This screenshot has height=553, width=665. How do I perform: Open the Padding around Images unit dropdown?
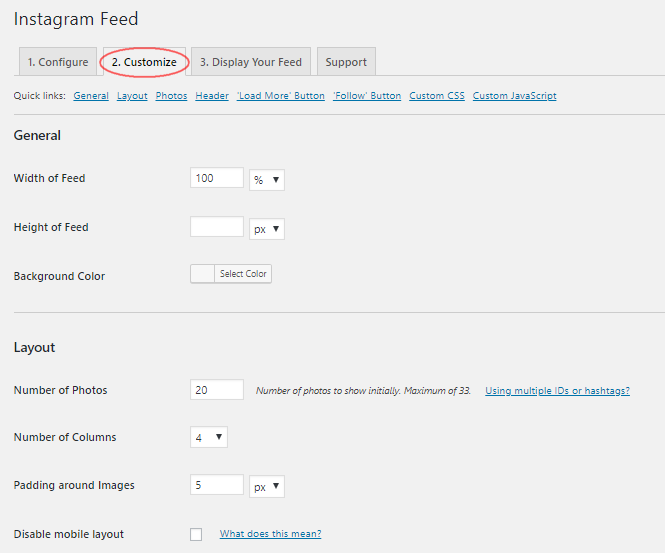(x=267, y=486)
